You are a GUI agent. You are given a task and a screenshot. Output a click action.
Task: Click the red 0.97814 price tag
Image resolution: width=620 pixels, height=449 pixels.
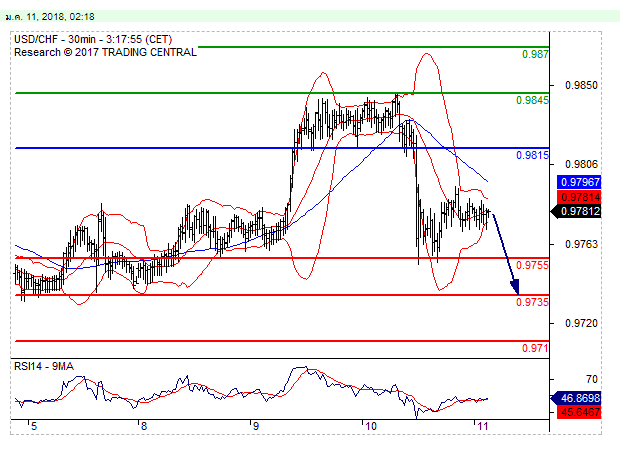pos(579,197)
